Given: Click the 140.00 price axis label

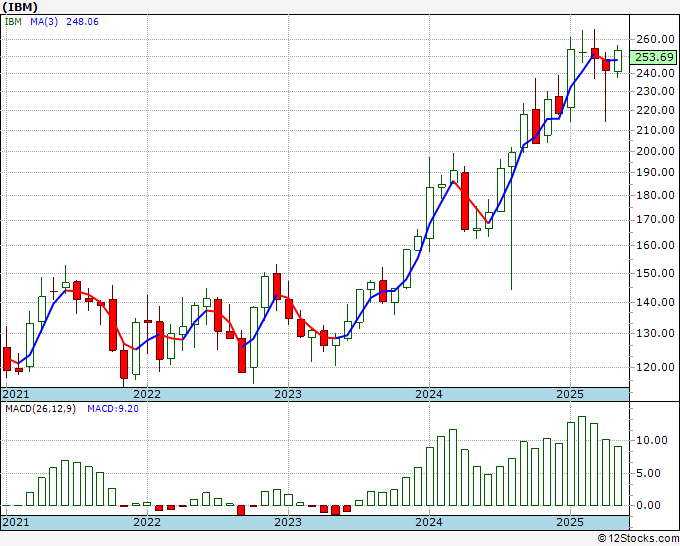Looking at the screenshot, I should 655,302.
